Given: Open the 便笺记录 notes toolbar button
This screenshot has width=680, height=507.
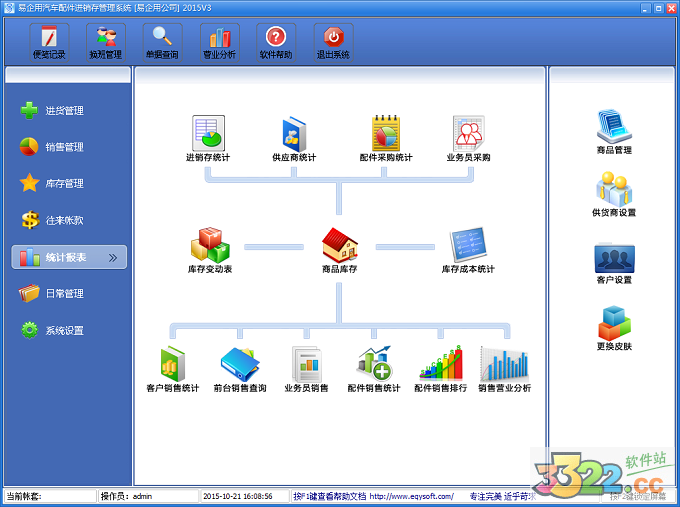Looking at the screenshot, I should [49, 43].
